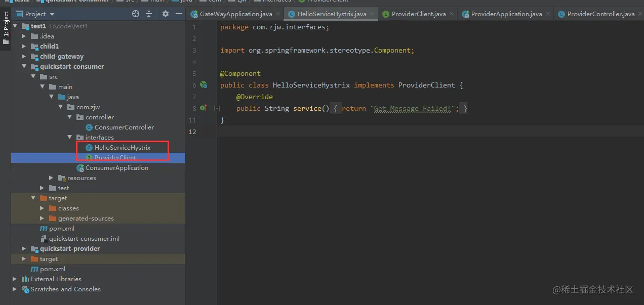Expand the child1 module
Screen dimensions: 644x305
24,46
